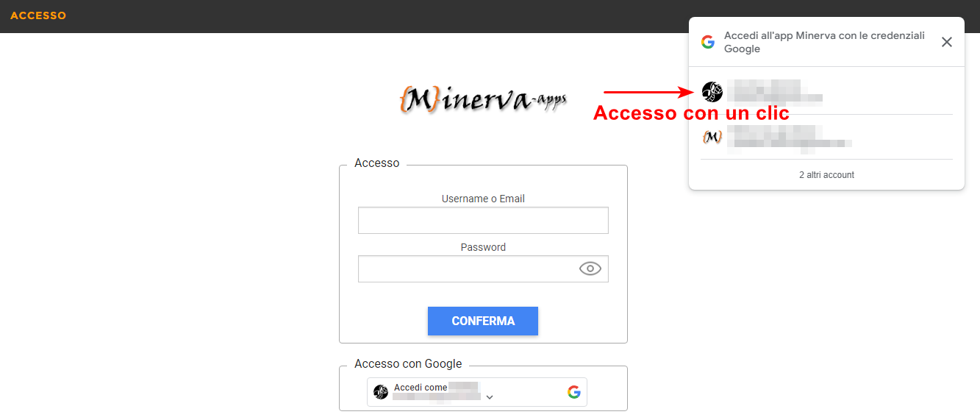
Task: Click the popup title Accedi all'app Minerva
Action: click(824, 42)
